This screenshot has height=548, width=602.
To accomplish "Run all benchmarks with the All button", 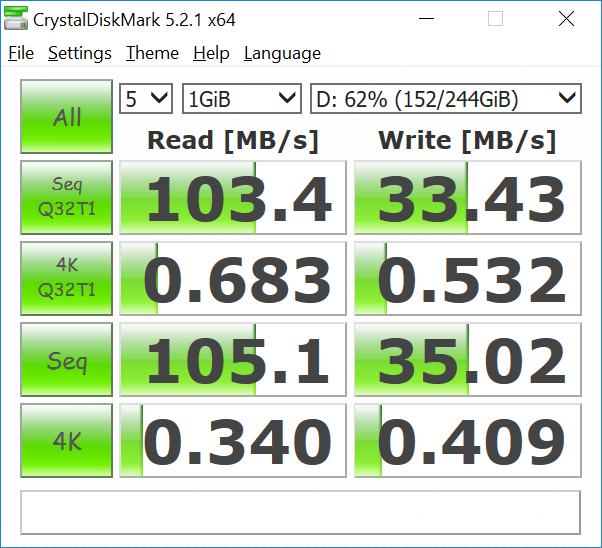I will coord(66,116).
